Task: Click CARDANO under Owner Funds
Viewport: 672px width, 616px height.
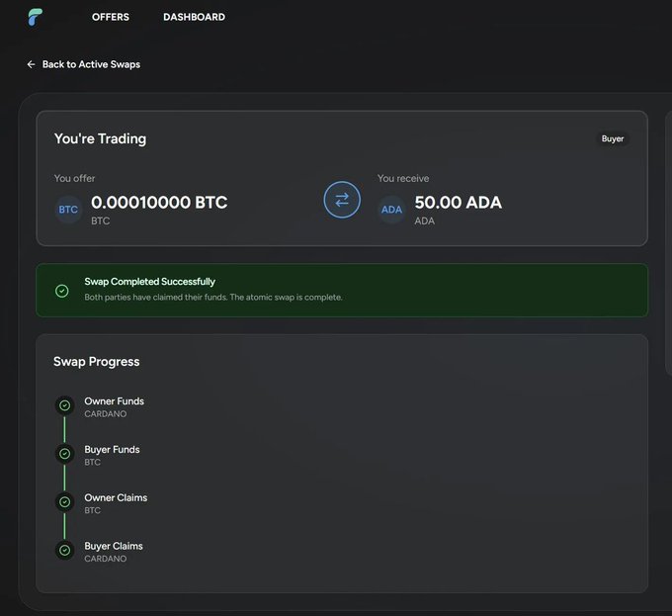Action: point(106,414)
